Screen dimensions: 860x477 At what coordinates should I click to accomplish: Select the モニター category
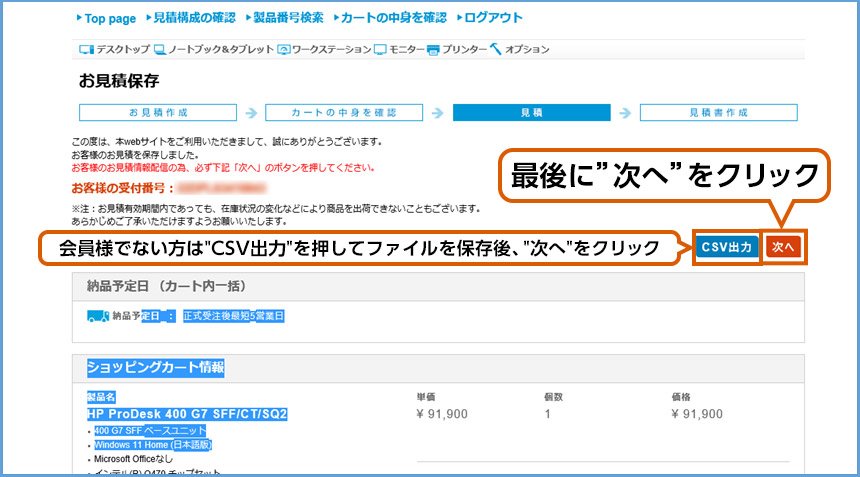[406, 49]
